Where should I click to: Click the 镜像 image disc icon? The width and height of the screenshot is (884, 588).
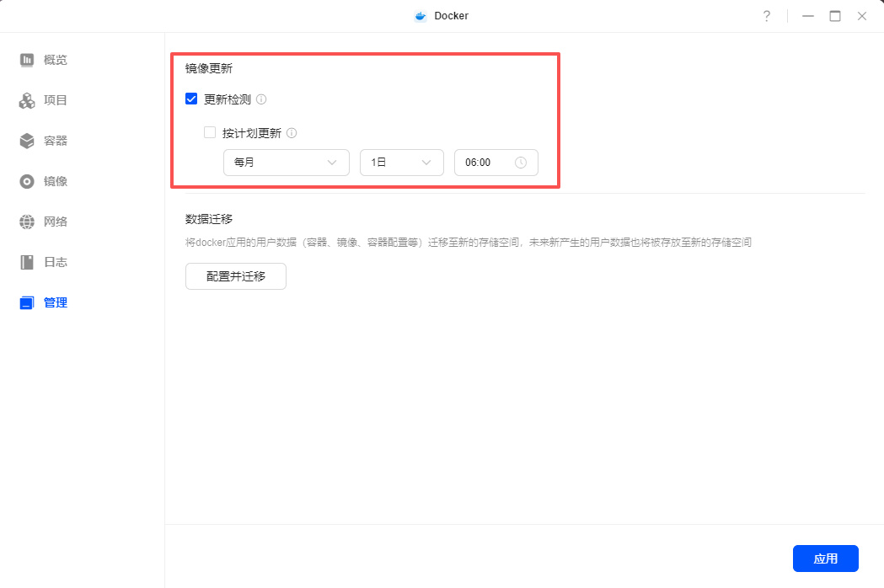(x=26, y=181)
